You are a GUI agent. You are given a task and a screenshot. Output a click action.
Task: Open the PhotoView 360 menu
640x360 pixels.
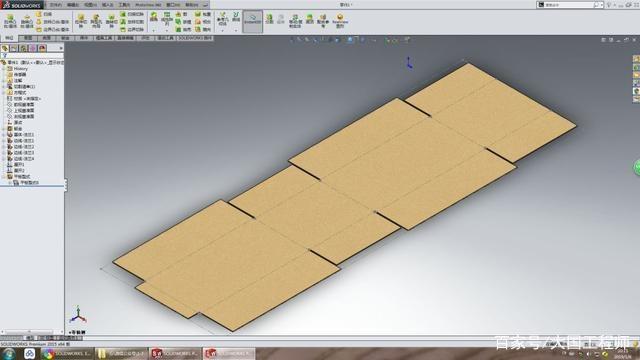(148, 5)
